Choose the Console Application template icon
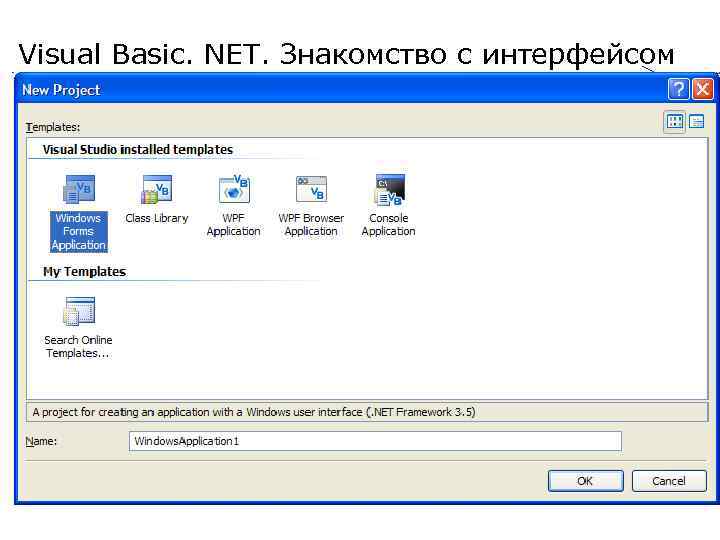 [x=389, y=189]
